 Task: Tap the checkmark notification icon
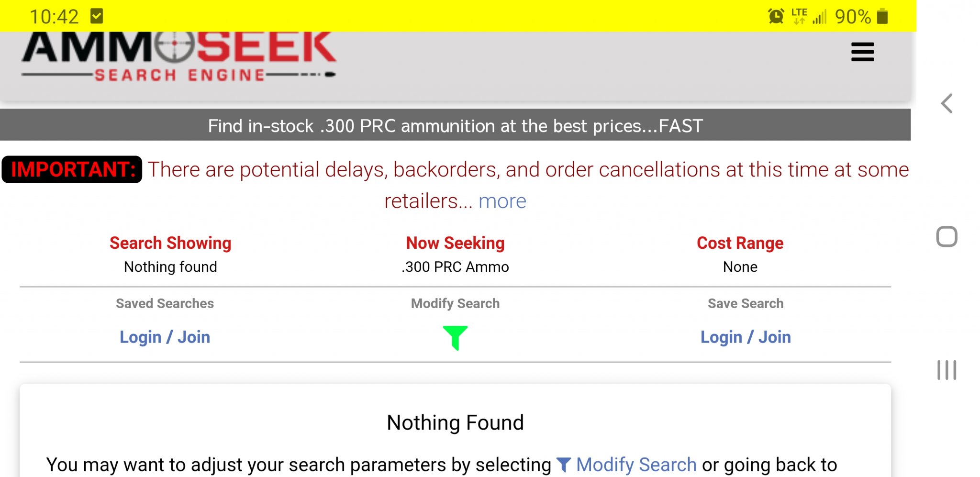pyautogui.click(x=97, y=16)
